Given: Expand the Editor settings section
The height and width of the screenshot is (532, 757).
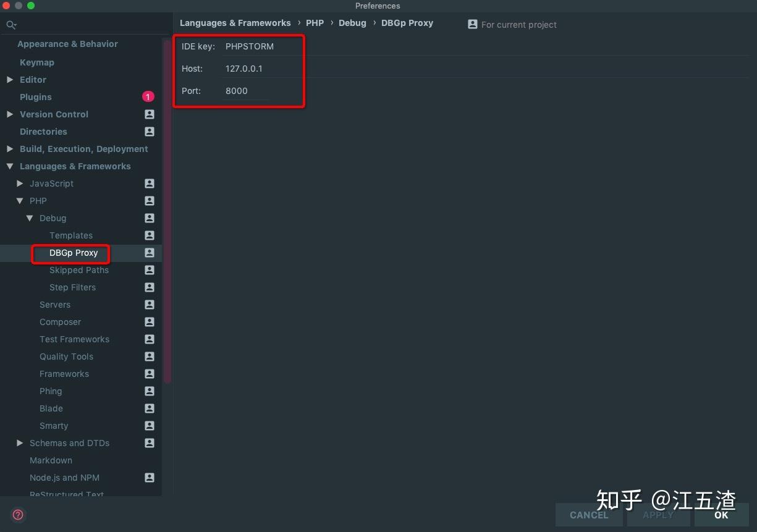Looking at the screenshot, I should (10, 80).
